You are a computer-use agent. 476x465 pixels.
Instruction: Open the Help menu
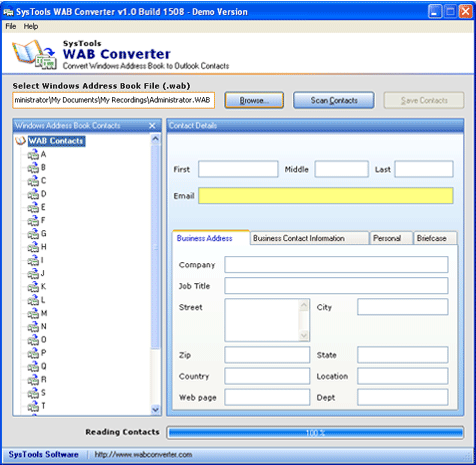click(31, 26)
